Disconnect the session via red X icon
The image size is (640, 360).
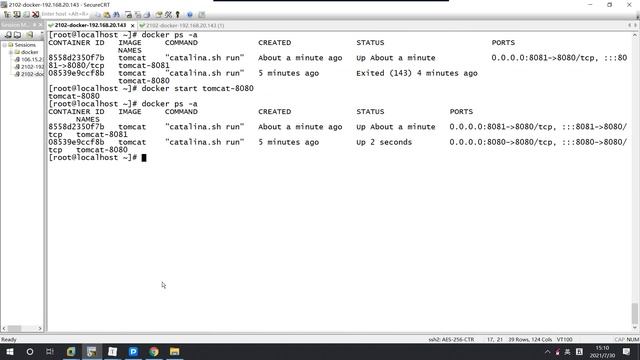36,14
